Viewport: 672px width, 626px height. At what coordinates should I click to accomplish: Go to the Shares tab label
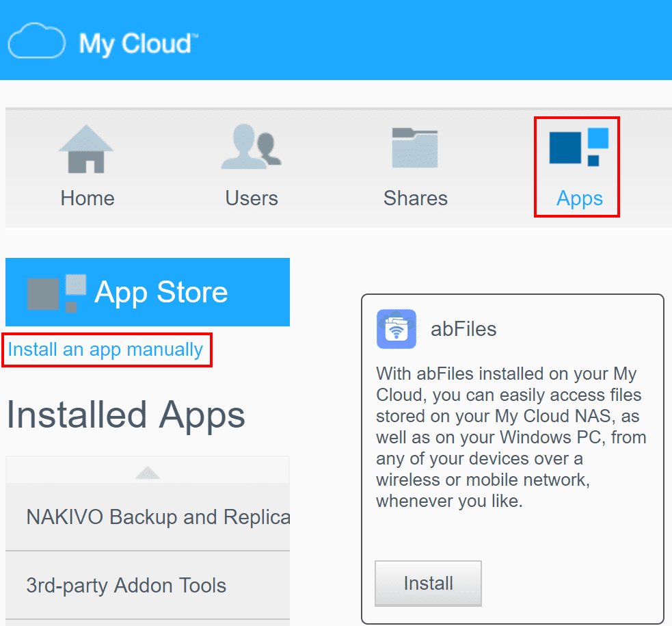(x=416, y=198)
